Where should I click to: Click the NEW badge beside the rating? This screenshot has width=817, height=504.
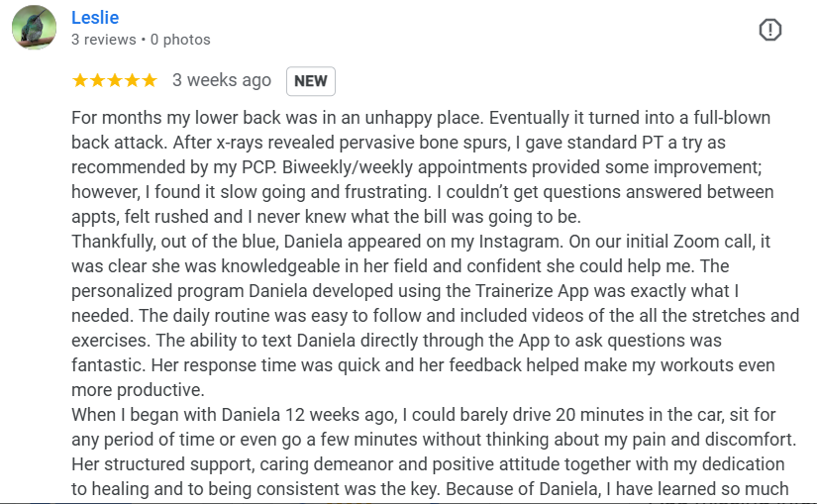coord(311,81)
